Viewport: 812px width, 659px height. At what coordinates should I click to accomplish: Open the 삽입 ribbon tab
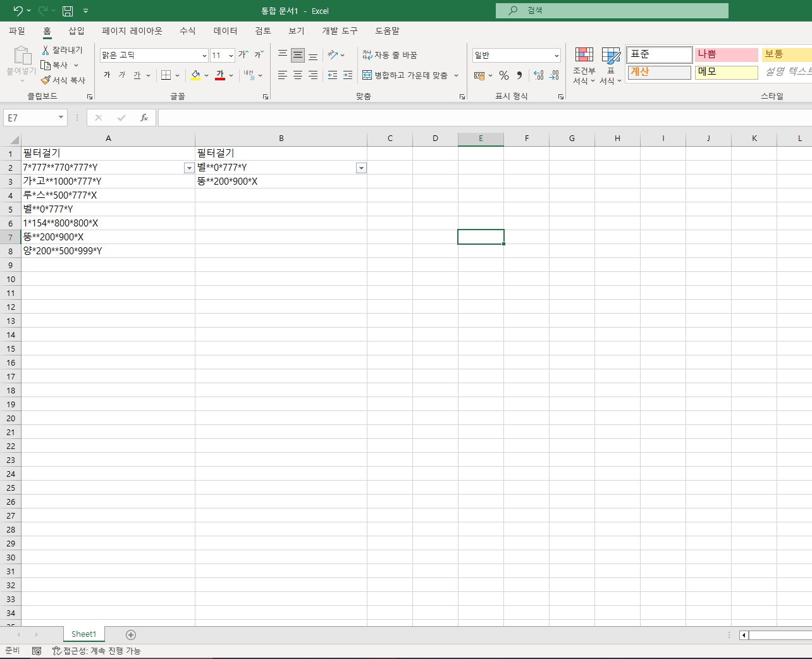[77, 30]
